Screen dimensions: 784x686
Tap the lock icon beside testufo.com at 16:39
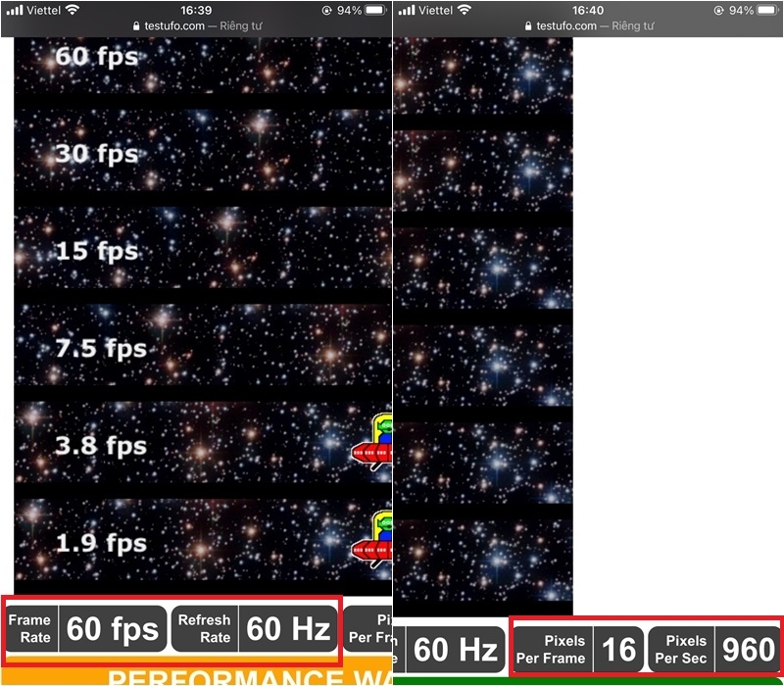[x=136, y=26]
